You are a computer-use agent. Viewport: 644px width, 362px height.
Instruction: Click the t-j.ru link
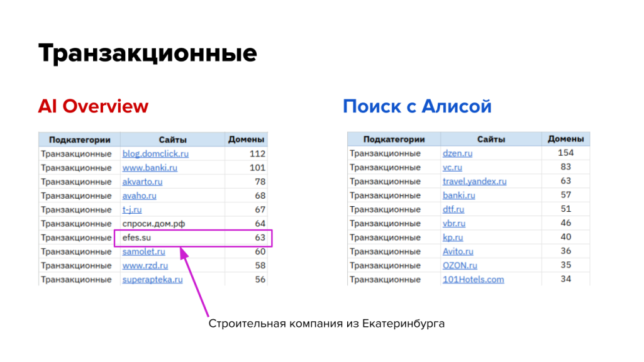click(132, 209)
